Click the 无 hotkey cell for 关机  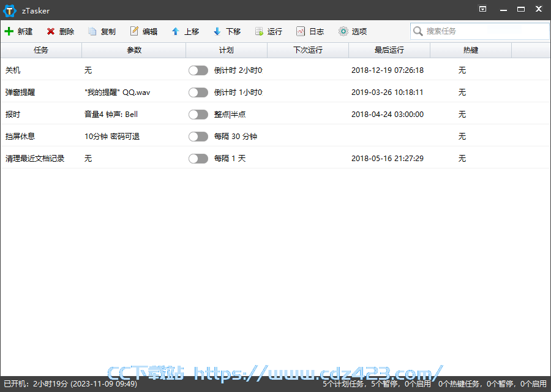(x=462, y=70)
